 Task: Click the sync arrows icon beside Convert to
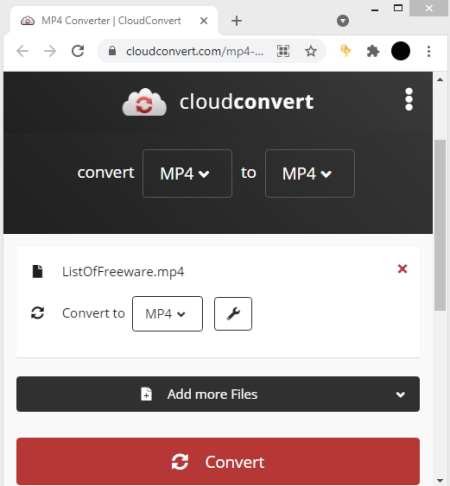[37, 313]
